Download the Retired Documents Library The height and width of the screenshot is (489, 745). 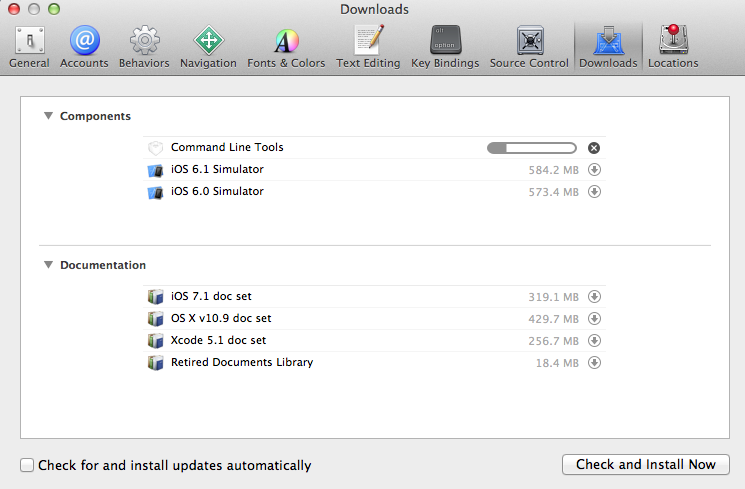tap(594, 363)
